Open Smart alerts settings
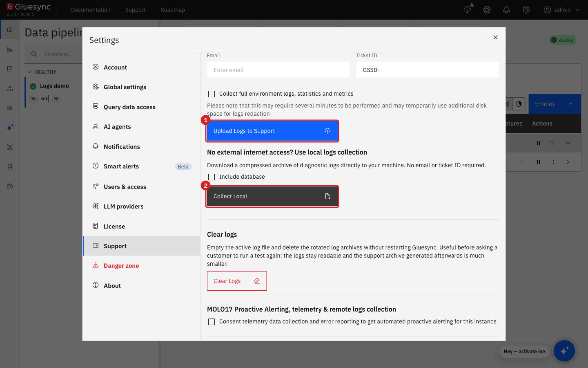 [x=141, y=166]
